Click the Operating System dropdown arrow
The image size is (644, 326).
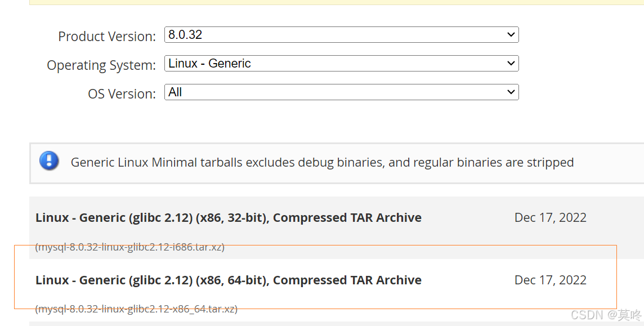(x=511, y=64)
